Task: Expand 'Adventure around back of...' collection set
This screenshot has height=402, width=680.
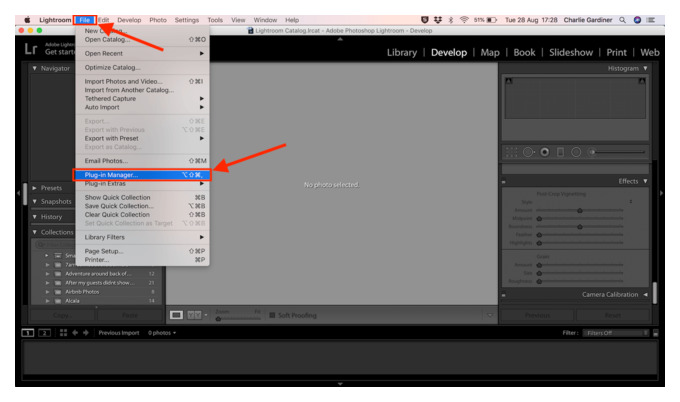Action: tap(47, 274)
